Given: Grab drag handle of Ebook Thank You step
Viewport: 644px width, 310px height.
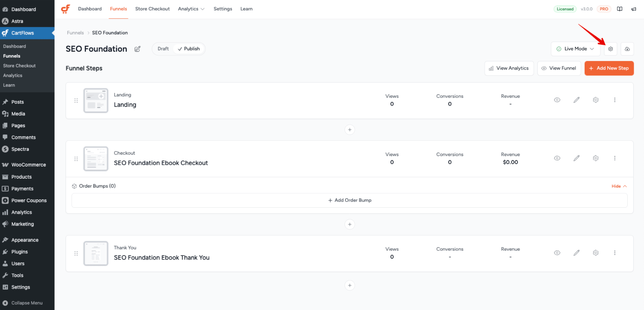Looking at the screenshot, I should [x=76, y=253].
